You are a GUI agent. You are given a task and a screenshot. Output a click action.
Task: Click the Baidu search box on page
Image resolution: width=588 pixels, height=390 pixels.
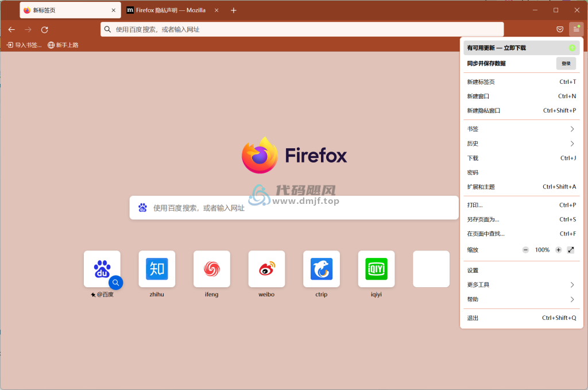[x=294, y=208]
